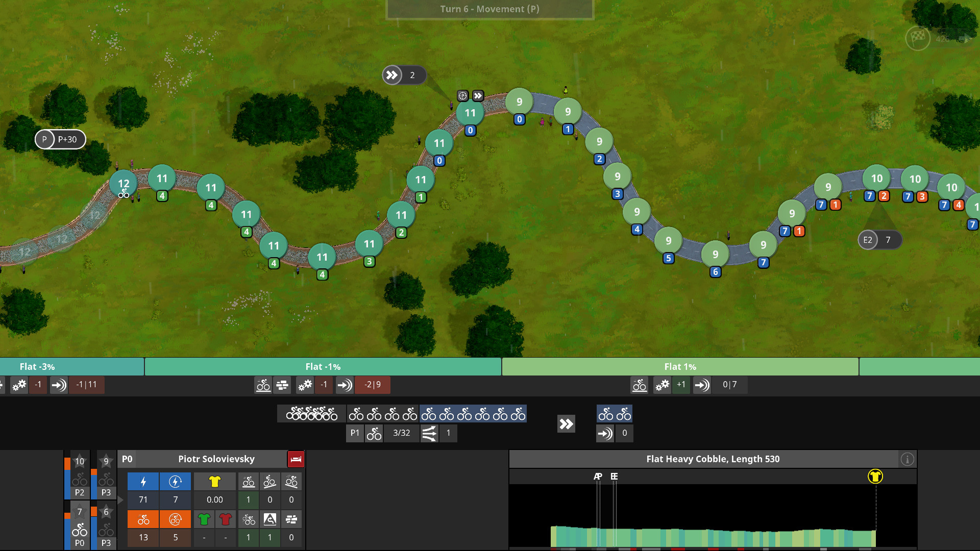Click the lane split arrows icon

point(429,433)
